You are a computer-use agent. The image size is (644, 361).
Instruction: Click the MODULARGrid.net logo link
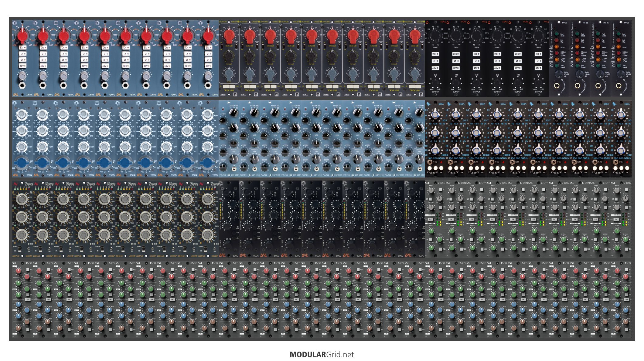pos(322,354)
